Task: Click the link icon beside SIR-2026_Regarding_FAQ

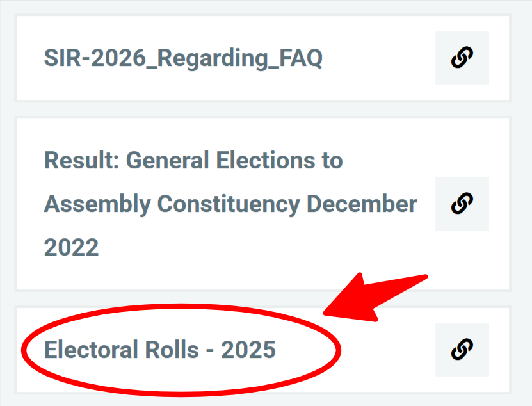Action: coord(462,58)
